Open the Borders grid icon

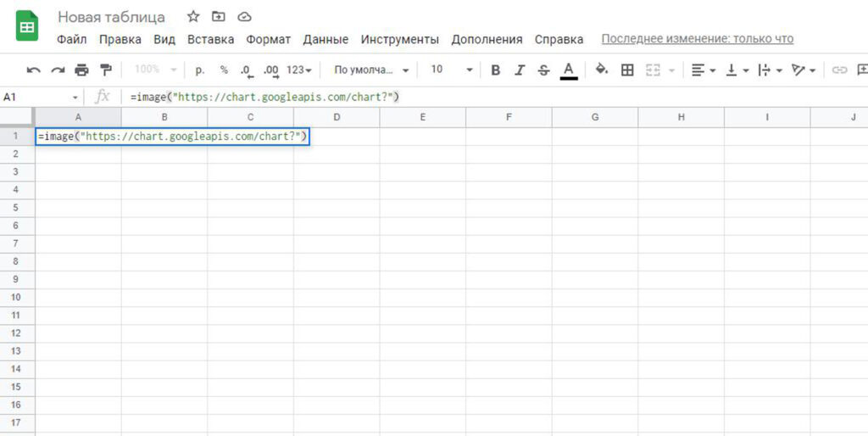627,70
